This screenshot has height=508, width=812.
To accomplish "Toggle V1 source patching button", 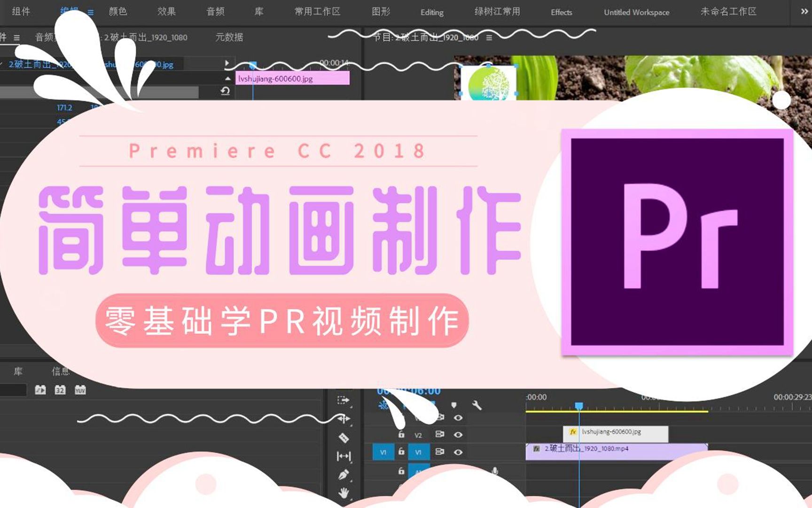I will (383, 452).
